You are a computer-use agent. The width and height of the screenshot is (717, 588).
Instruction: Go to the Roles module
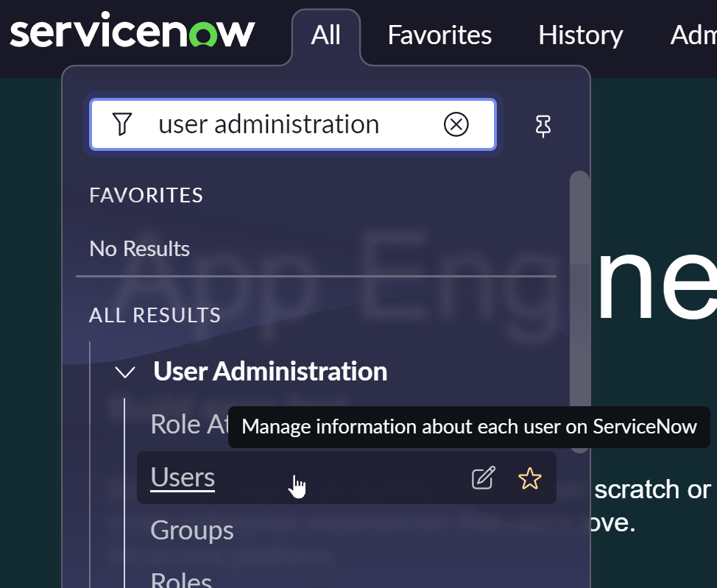pos(181,580)
